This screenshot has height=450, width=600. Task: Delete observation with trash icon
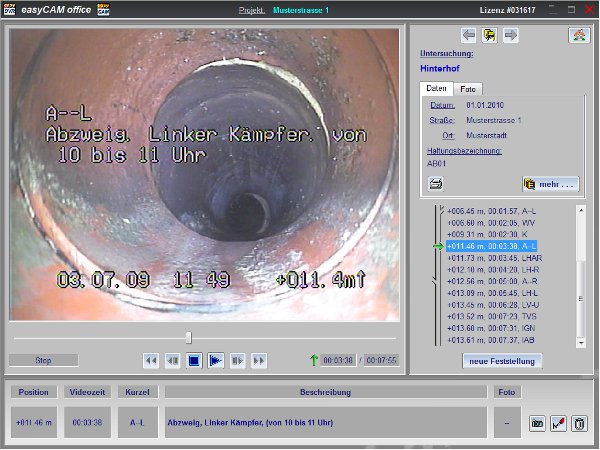580,424
